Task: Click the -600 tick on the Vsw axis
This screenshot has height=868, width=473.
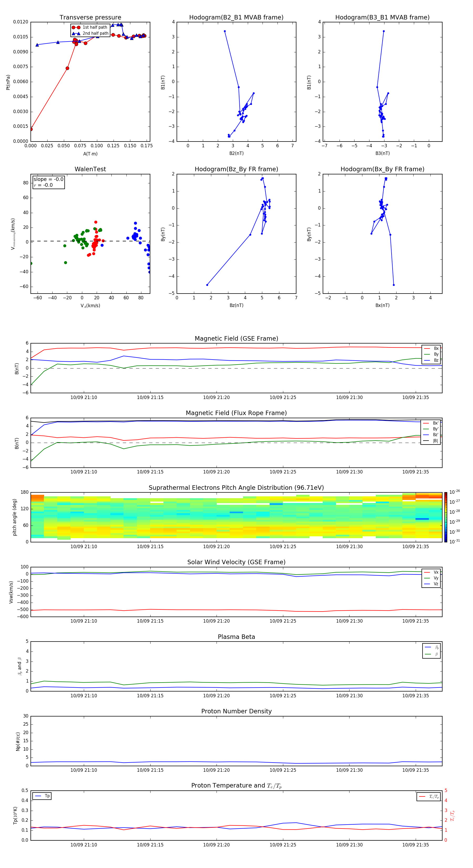Action: [22, 617]
